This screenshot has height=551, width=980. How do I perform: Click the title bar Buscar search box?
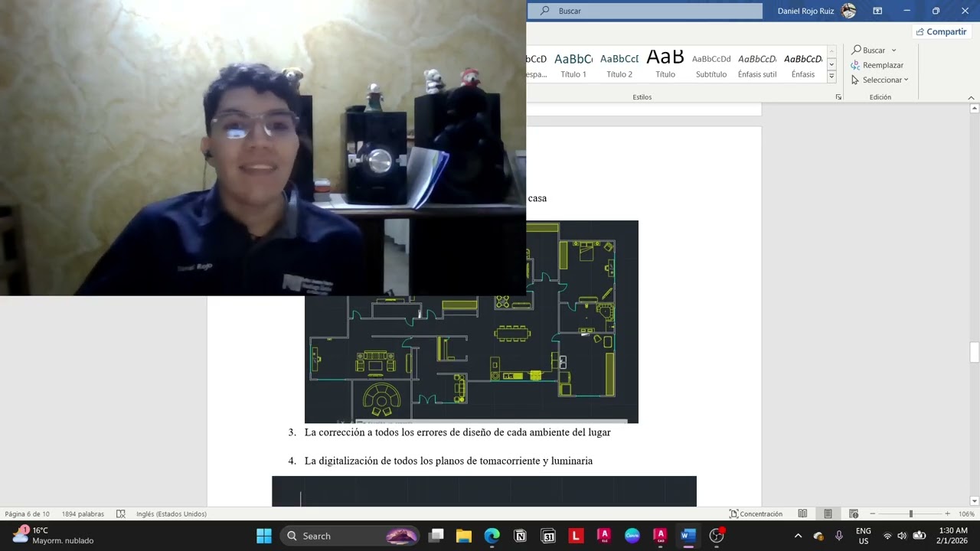click(x=645, y=11)
